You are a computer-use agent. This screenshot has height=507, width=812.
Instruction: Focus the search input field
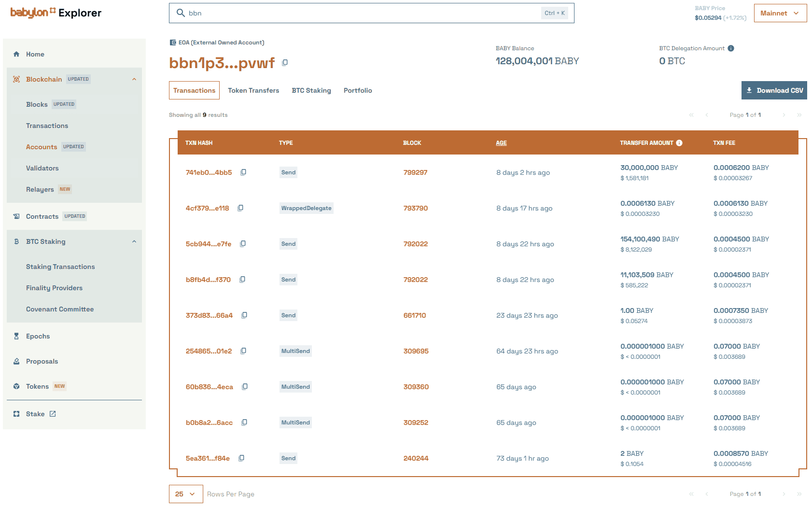coord(362,13)
